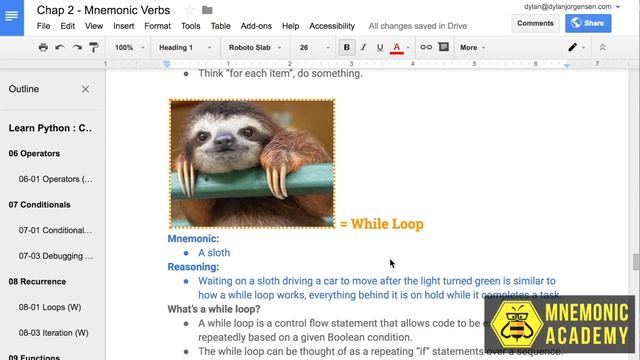Viewport: 640px width, 360px height.
Task: Click the move-to-folder icon beside title
Action: click(207, 10)
